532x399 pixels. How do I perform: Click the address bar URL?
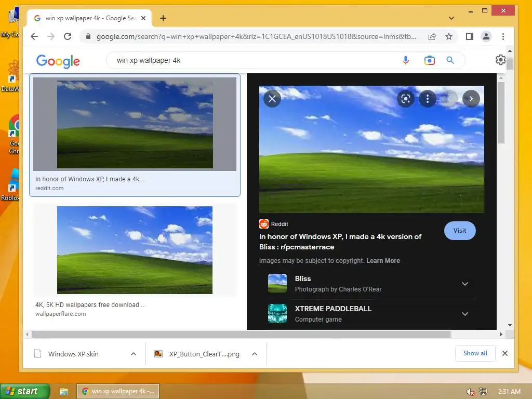click(x=256, y=36)
